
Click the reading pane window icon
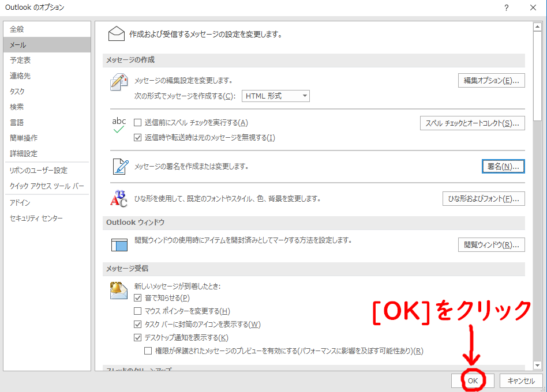pyautogui.click(x=119, y=244)
